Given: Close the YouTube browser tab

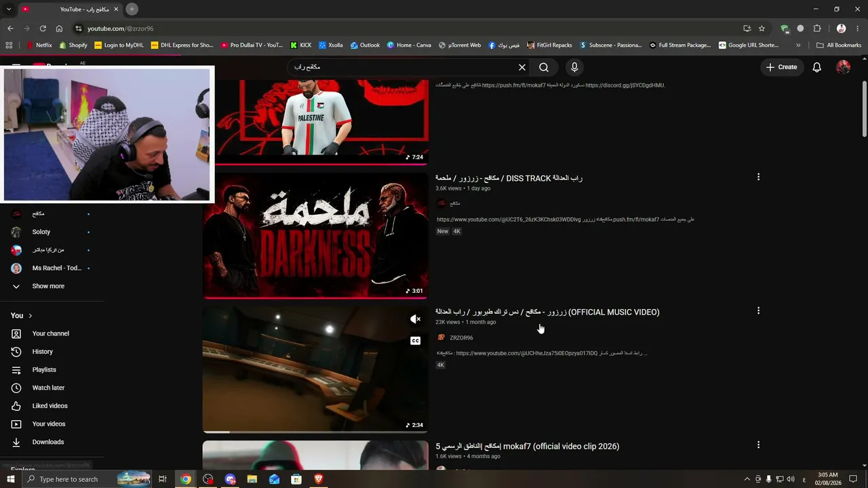Looking at the screenshot, I should (x=116, y=9).
